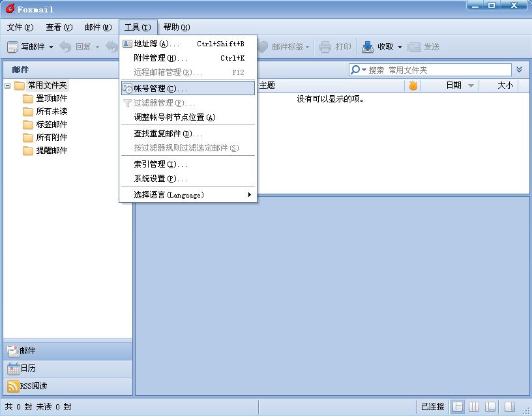Choose 地址簿(A) from Tools menu
532x416 pixels.
[x=188, y=44]
